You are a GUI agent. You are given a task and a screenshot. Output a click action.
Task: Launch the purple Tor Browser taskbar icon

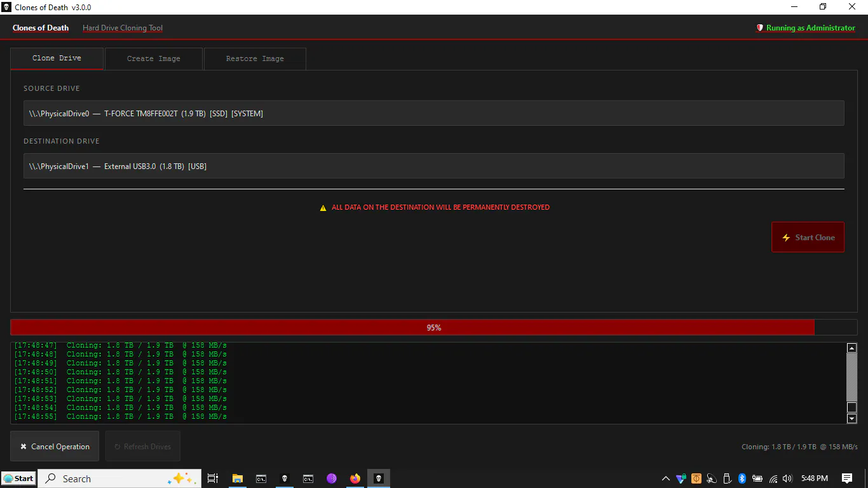pyautogui.click(x=332, y=478)
